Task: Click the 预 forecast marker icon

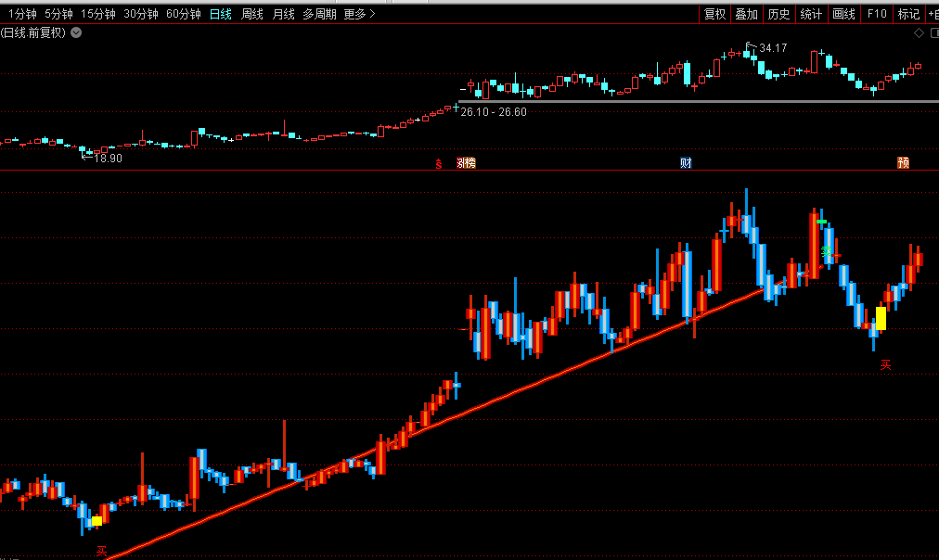Action: [903, 164]
